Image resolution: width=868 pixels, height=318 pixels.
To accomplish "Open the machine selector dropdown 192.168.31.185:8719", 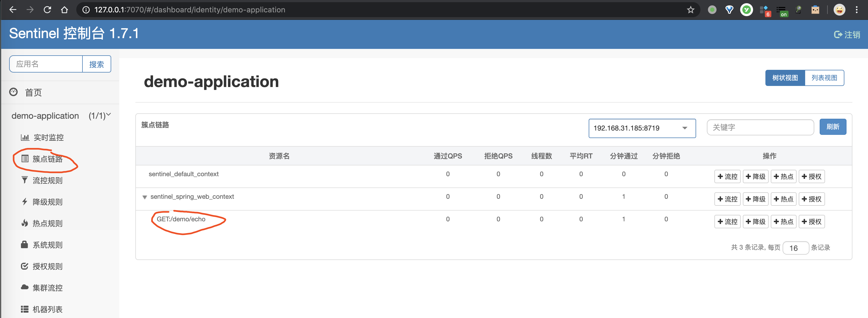I will (642, 128).
